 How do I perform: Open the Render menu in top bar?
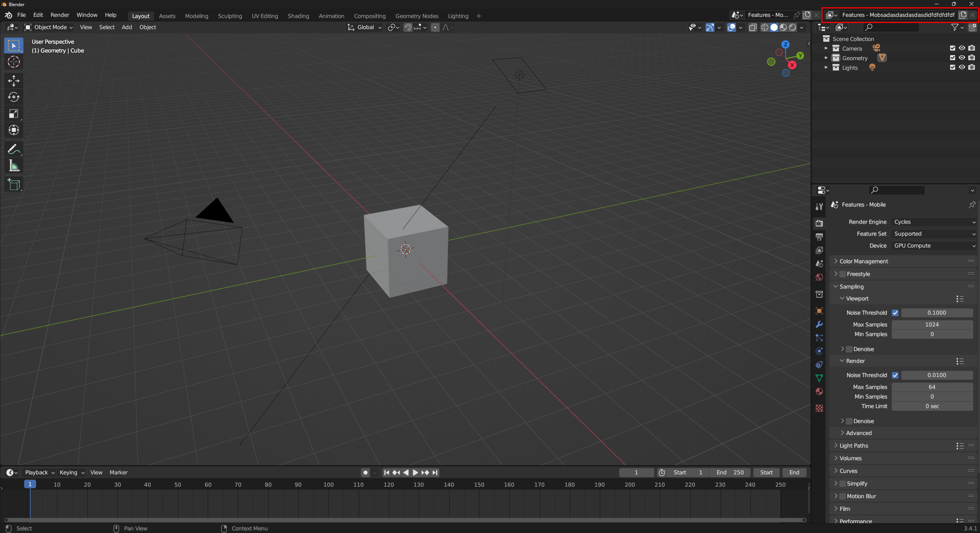tap(60, 15)
